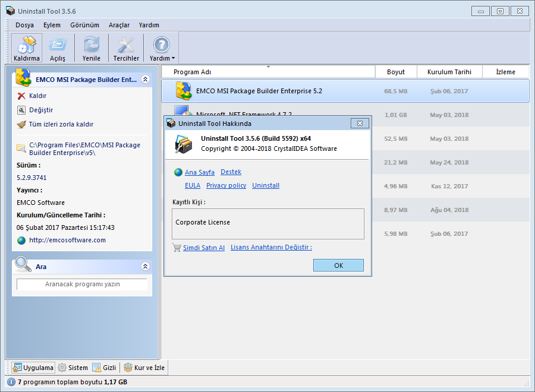Select the EMCO MSI Package Builder Enterprise 5.2 row

(x=345, y=91)
